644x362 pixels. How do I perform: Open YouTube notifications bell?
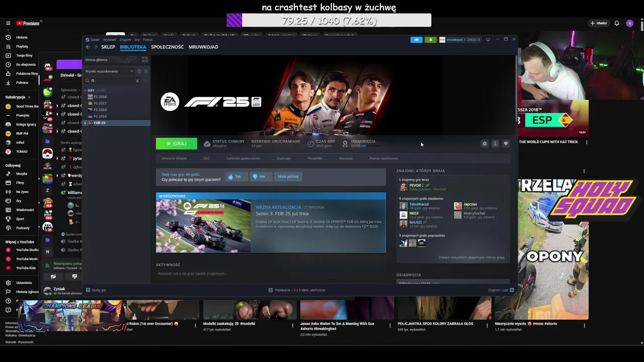pyautogui.click(x=617, y=23)
